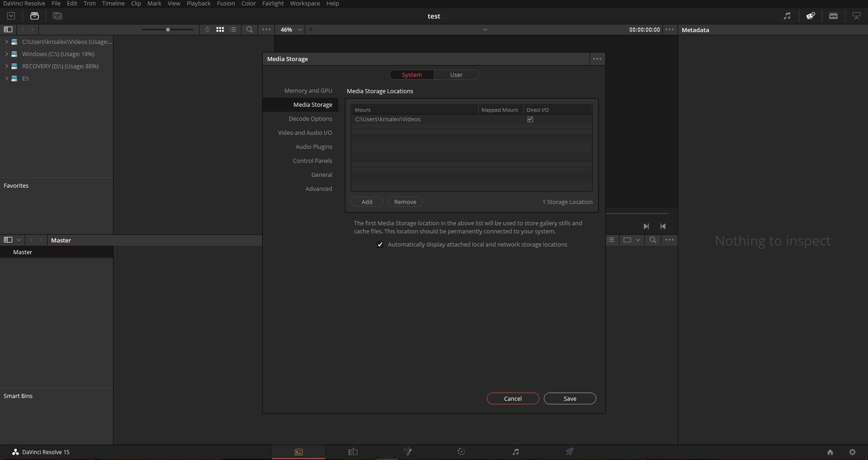Viewport: 868px width, 460px height.
Task: Select the System preferences tab
Action: [412, 75]
